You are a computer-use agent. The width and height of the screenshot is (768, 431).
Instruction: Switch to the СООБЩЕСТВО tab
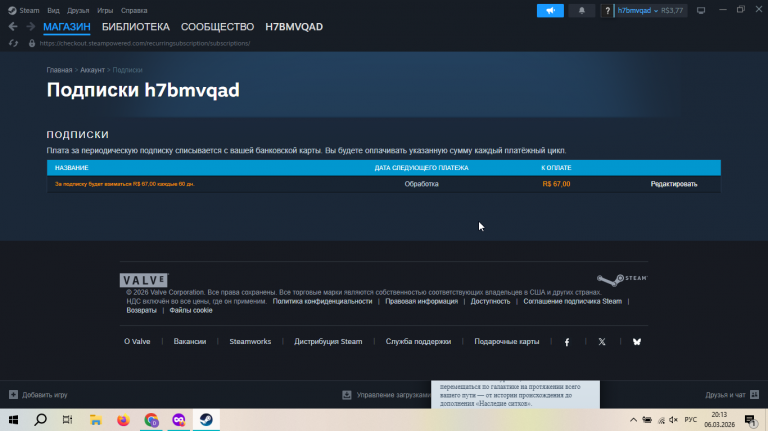(x=217, y=27)
